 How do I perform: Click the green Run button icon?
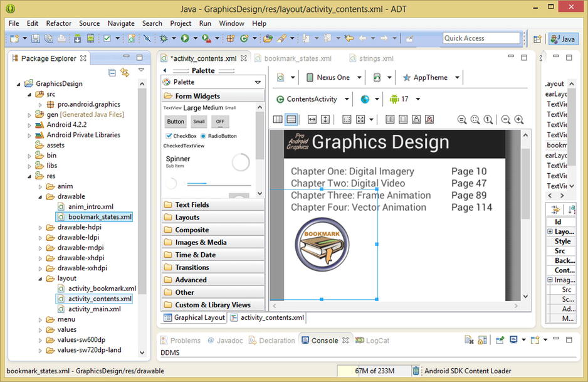(185, 38)
